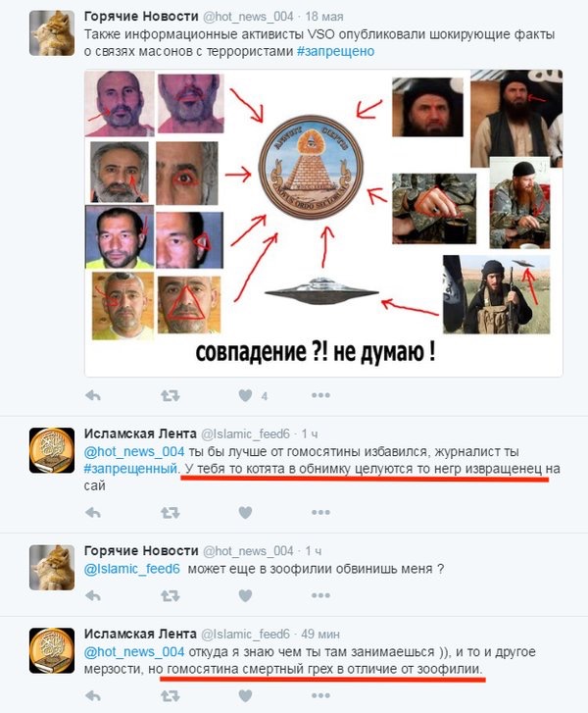Screen dimensions: 588x713
Task: Click the #запрещено hashtag
Action: point(336,51)
